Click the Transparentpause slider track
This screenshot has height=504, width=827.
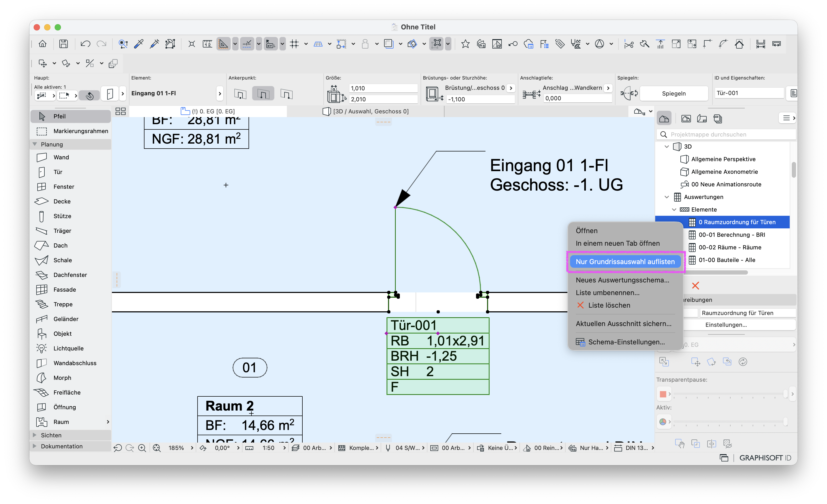tap(730, 394)
